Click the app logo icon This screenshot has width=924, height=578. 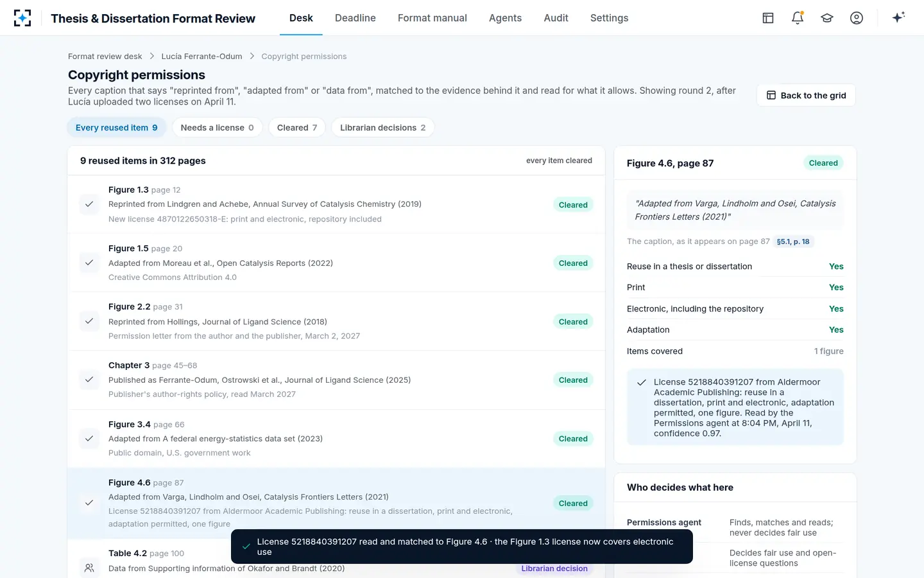tap(22, 18)
